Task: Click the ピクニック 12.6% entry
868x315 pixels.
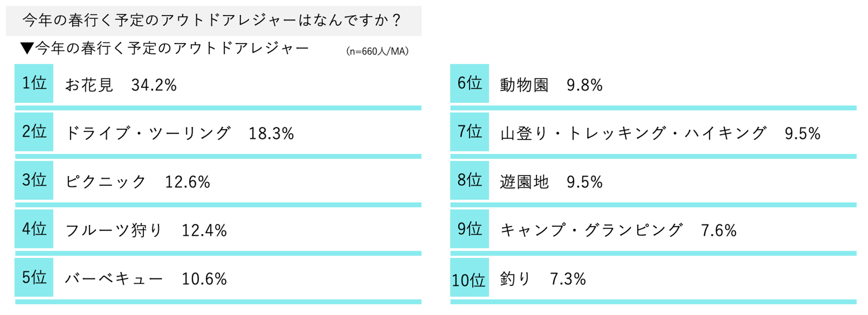Action: pos(137,182)
